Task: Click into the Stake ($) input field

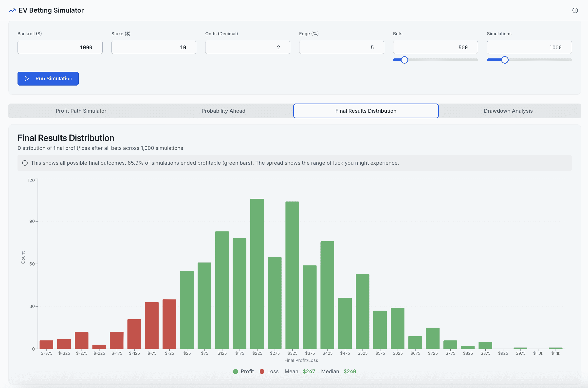Action: coord(154,47)
